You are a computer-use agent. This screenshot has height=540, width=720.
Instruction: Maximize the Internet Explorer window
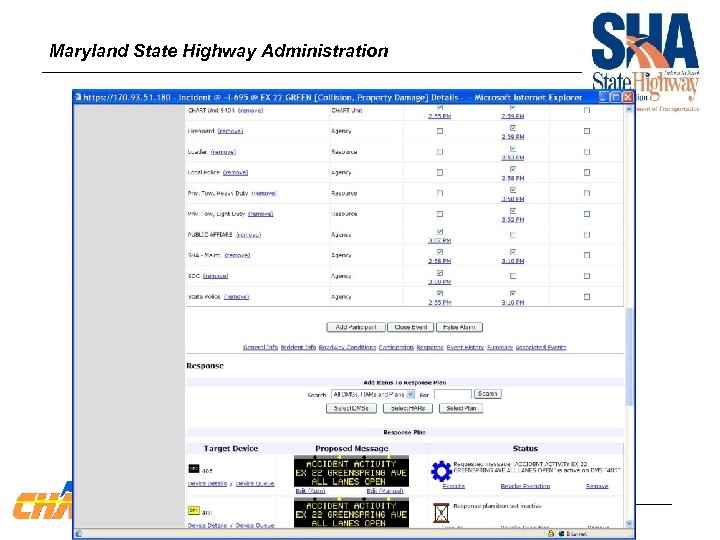tap(616, 97)
